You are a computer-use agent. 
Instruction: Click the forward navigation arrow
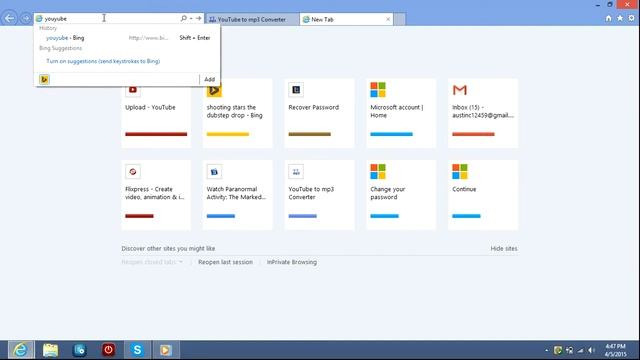tap(25, 18)
